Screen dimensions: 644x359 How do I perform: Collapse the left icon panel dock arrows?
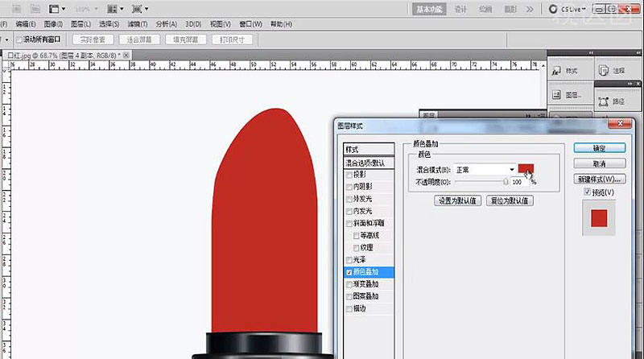pyautogui.click(x=591, y=52)
